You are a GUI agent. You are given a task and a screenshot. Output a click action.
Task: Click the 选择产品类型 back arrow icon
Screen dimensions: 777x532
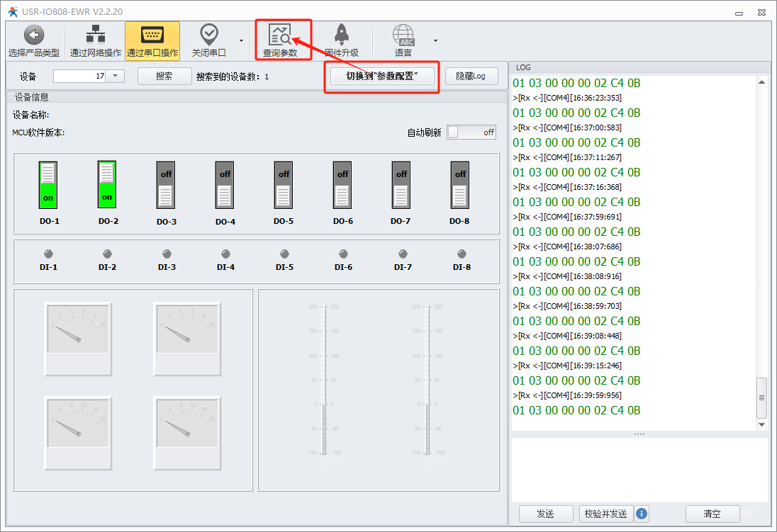34,35
